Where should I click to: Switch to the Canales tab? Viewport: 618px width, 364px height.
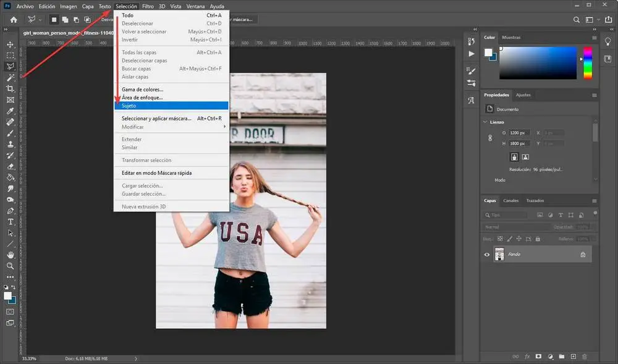(x=510, y=201)
